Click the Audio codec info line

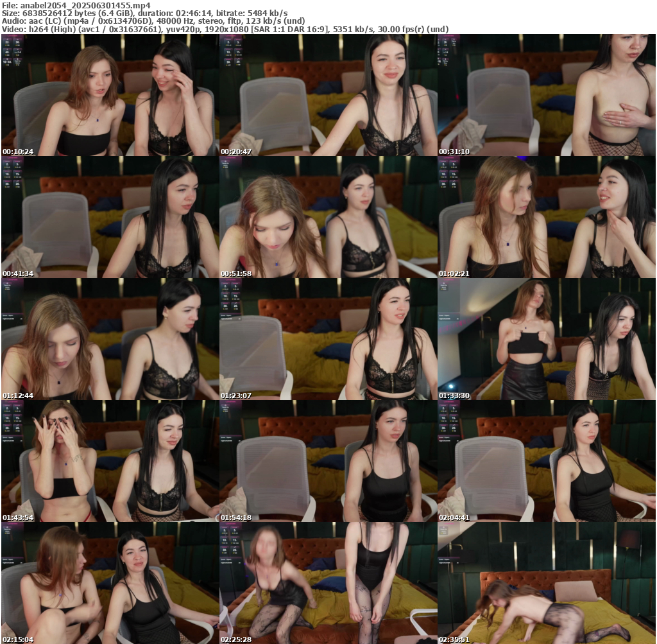pos(153,21)
